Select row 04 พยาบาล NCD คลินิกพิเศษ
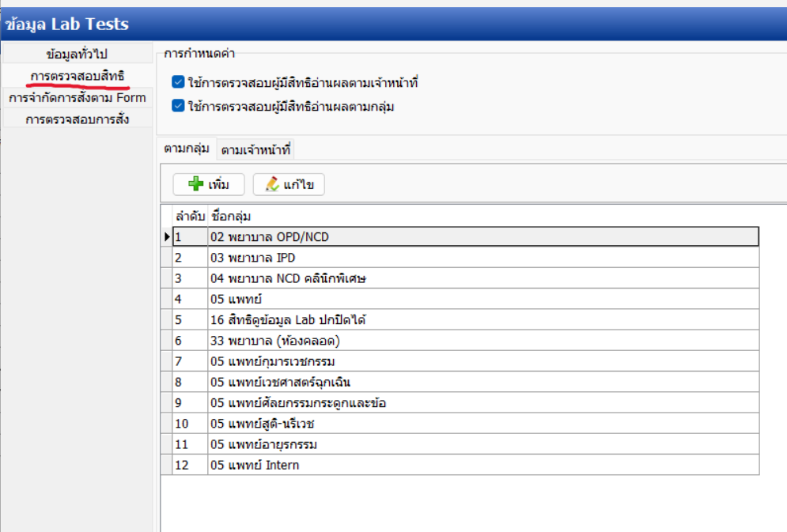 click(466, 278)
